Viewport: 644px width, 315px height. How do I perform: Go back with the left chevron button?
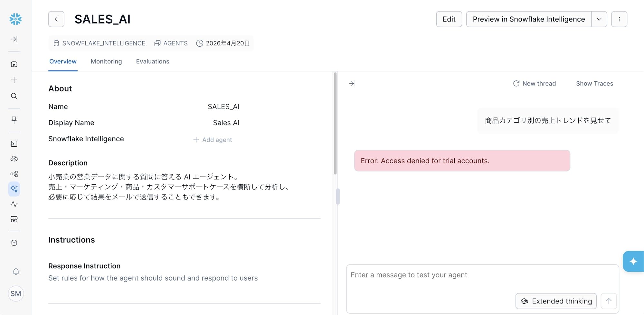pos(56,19)
